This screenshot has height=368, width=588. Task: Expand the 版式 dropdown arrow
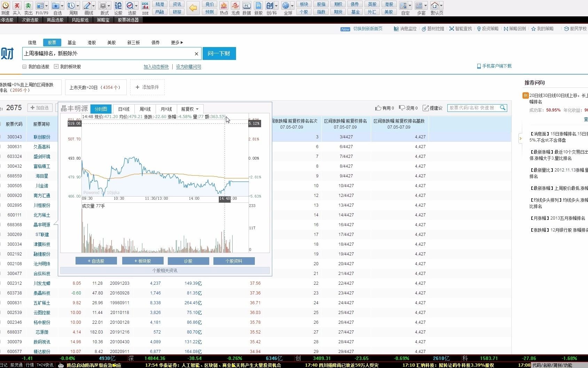109,6
